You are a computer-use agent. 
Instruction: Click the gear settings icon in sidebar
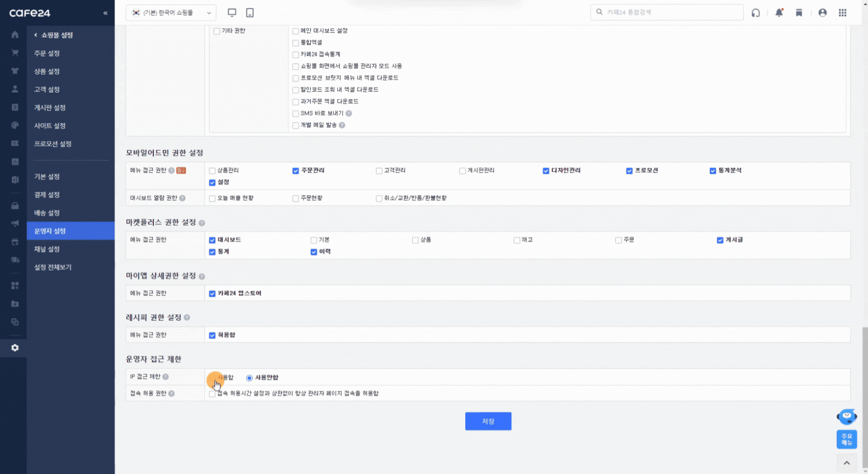[15, 347]
